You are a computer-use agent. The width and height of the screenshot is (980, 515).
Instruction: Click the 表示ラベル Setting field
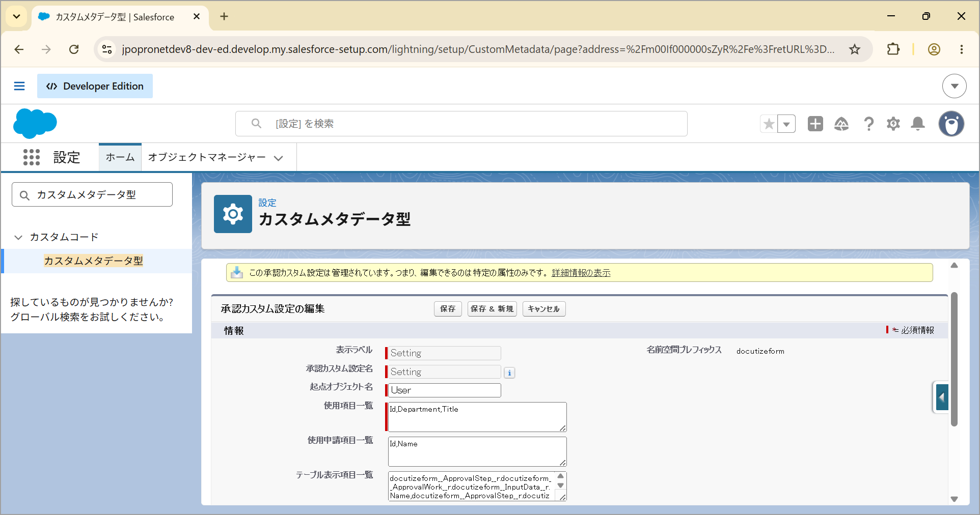[445, 353]
